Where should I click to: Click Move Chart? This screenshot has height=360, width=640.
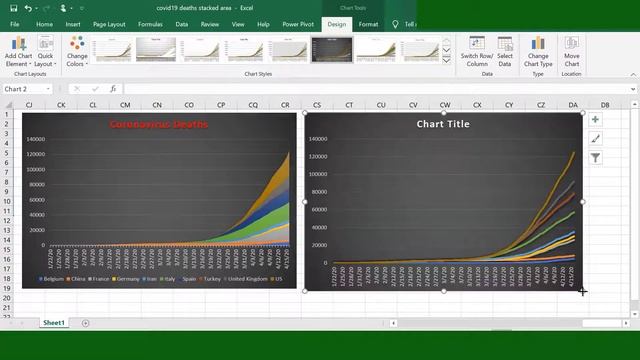click(571, 51)
